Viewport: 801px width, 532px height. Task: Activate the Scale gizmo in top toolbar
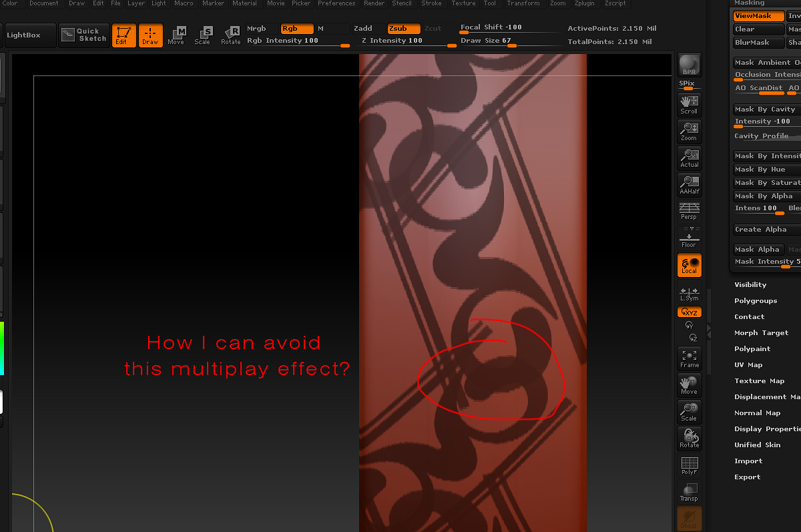click(x=202, y=35)
